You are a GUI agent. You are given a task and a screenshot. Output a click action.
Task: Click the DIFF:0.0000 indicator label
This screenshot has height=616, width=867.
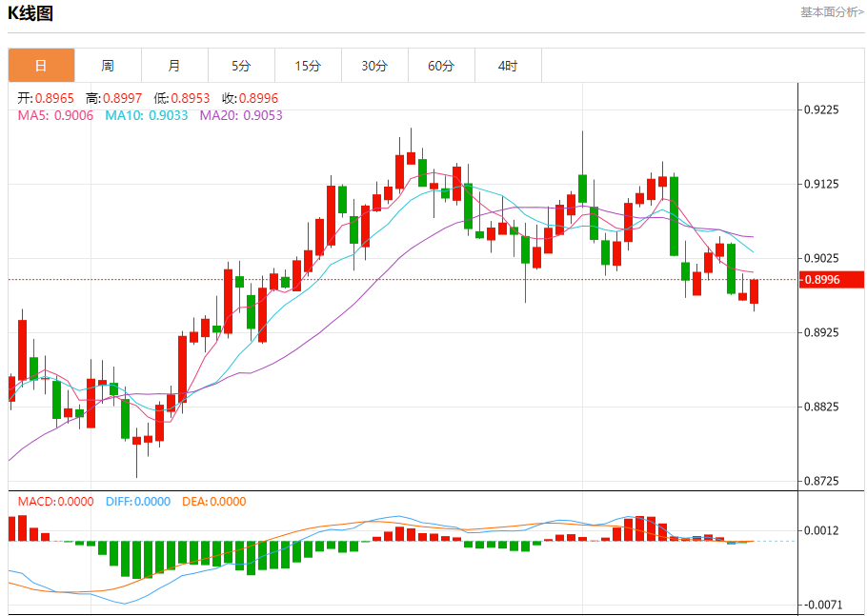point(138,502)
